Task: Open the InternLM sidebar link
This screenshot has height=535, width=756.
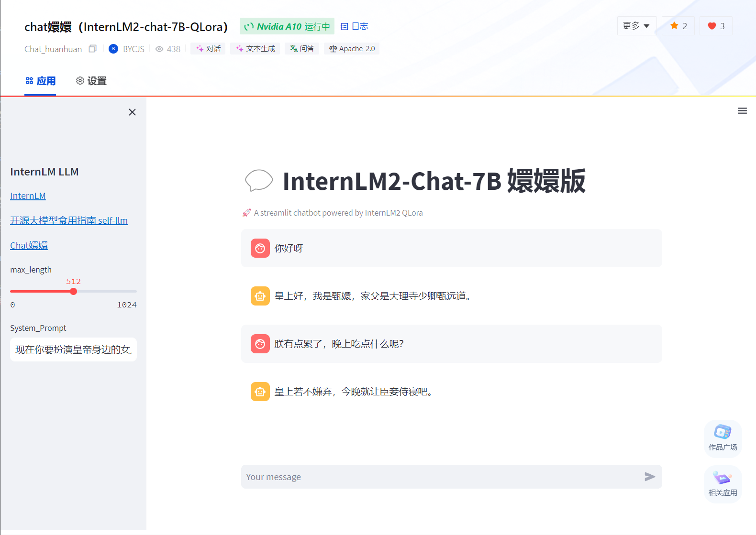Action: (28, 196)
